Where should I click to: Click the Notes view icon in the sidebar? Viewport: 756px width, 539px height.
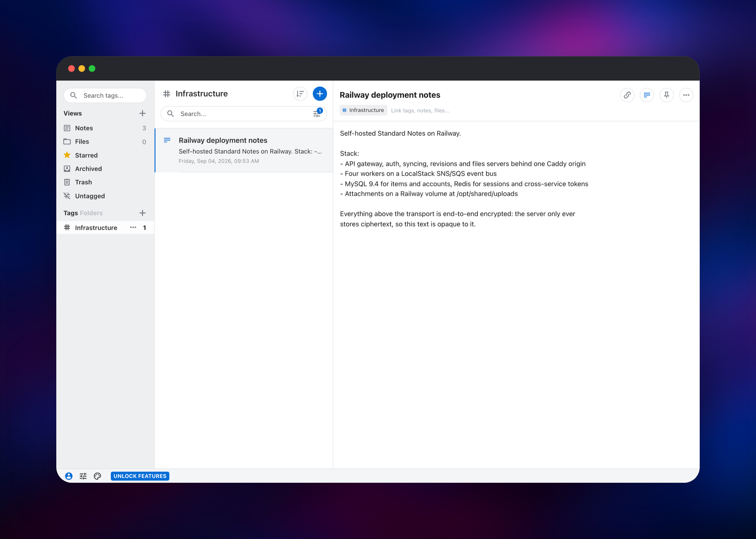(x=67, y=128)
